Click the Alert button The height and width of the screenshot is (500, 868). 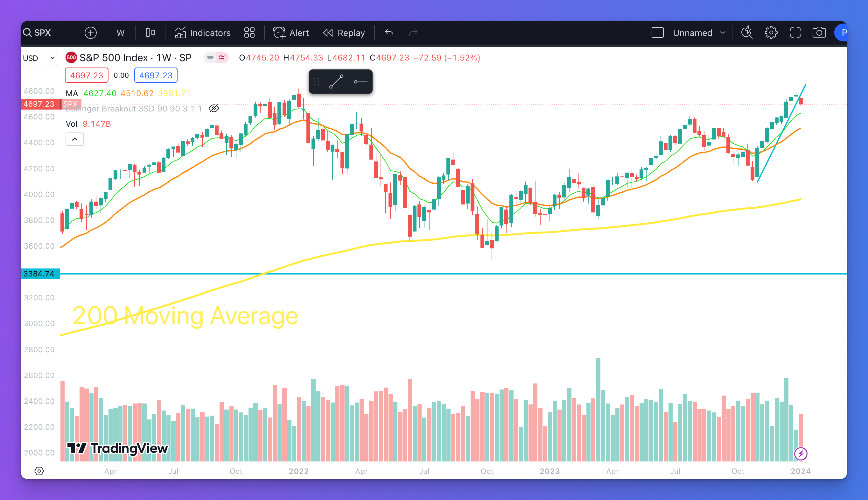[x=291, y=33]
